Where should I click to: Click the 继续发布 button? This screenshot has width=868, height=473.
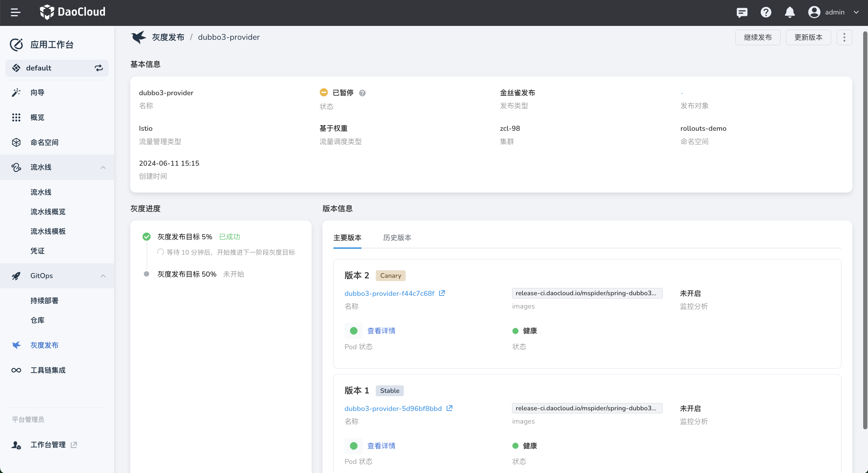758,37
